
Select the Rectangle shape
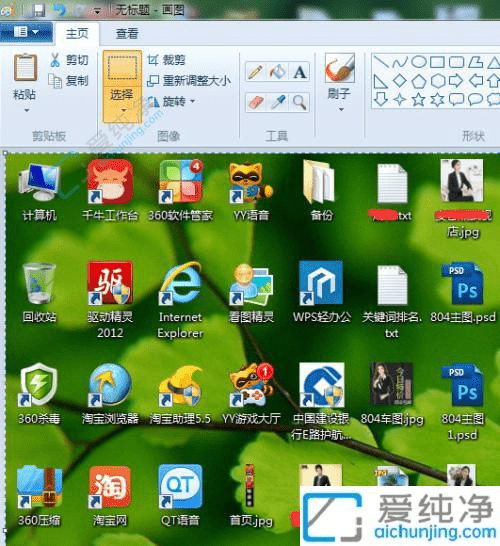[437, 62]
